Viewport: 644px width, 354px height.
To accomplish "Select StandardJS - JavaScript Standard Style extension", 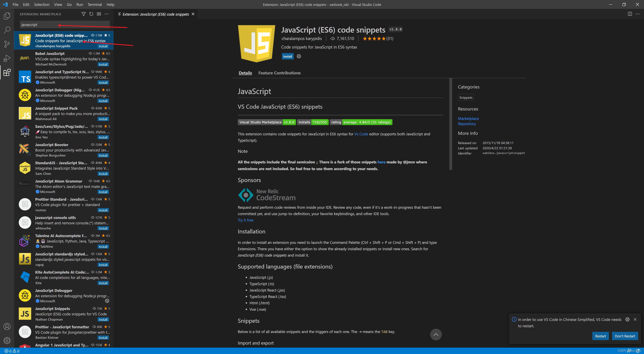I will [x=64, y=168].
